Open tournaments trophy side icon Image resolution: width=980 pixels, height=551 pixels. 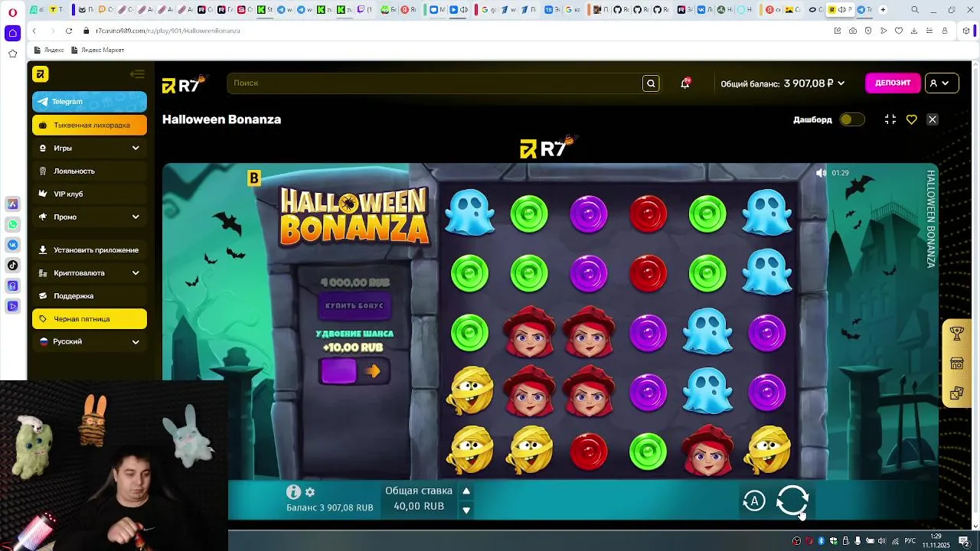click(x=957, y=334)
